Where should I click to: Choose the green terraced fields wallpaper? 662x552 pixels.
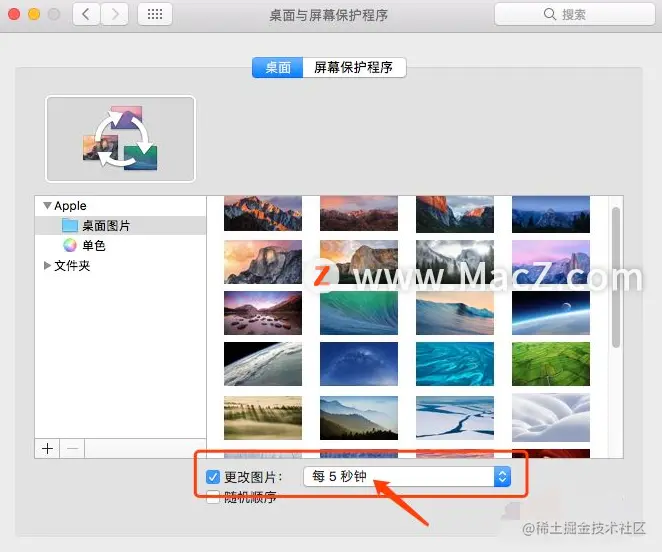click(x=551, y=364)
